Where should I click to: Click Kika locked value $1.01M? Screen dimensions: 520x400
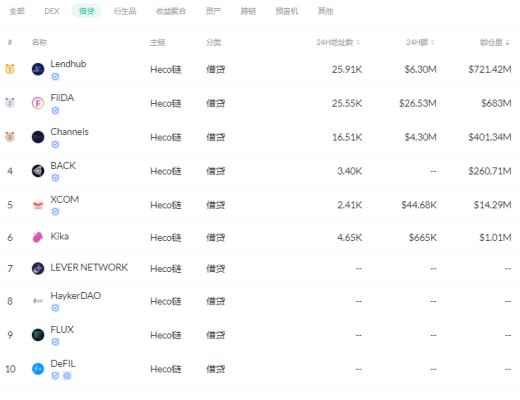coord(495,237)
